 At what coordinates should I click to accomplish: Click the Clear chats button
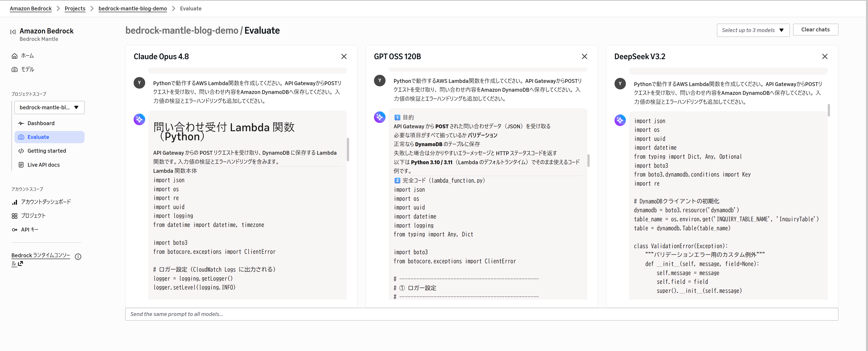[815, 30]
